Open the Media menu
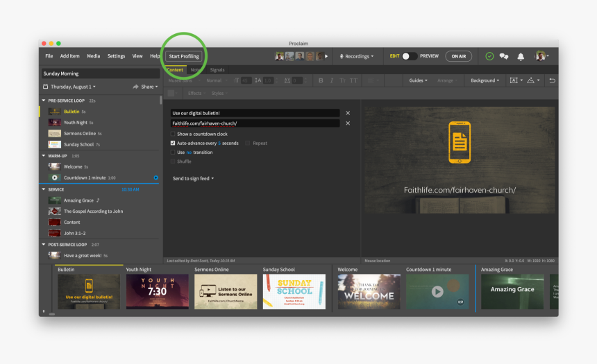597x364 pixels. click(93, 56)
